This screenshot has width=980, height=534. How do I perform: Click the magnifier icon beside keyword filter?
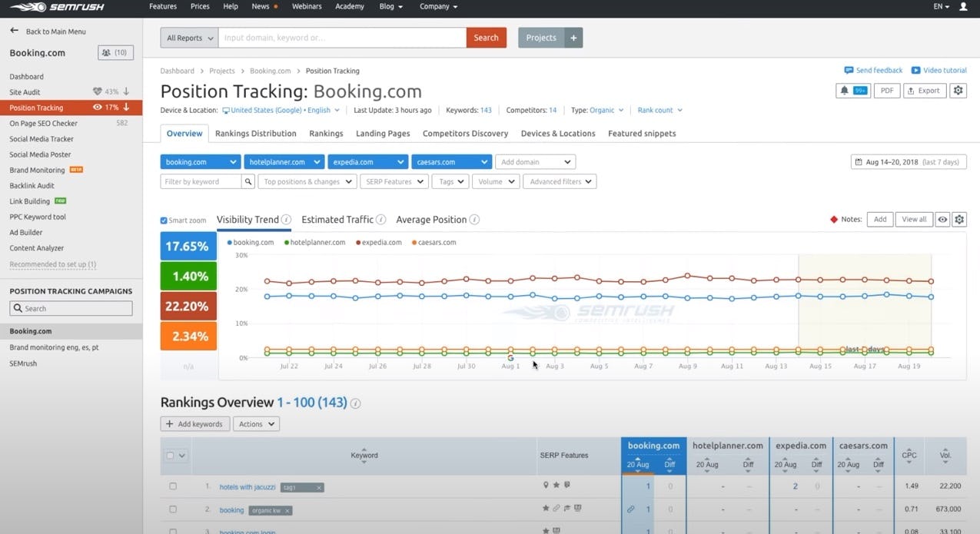click(x=248, y=182)
